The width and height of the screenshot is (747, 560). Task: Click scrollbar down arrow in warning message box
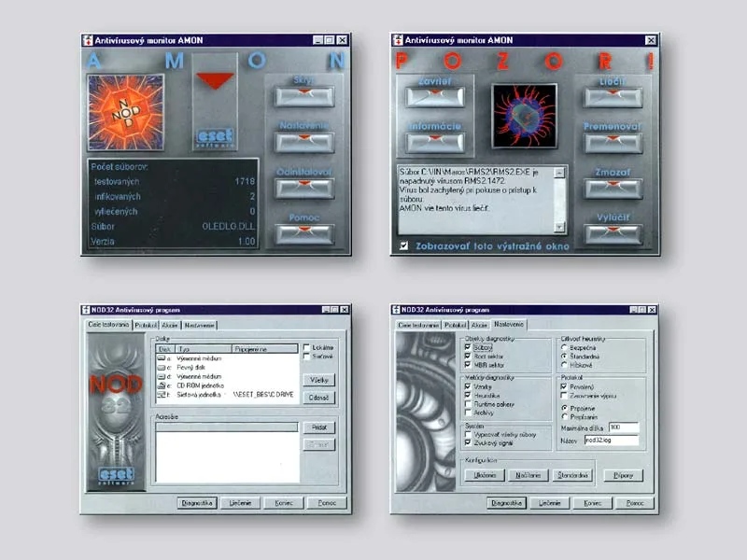tap(559, 227)
